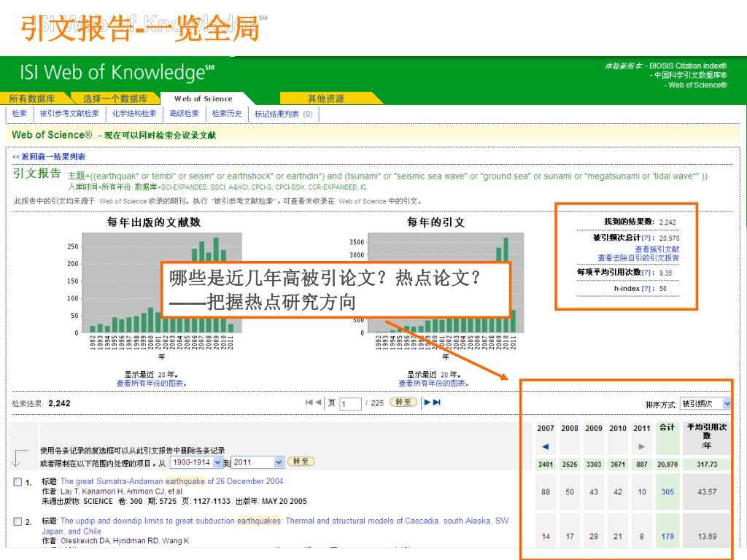Click the 2009 total cell 3303
Image resolution: width=747 pixels, height=560 pixels.
tap(594, 464)
